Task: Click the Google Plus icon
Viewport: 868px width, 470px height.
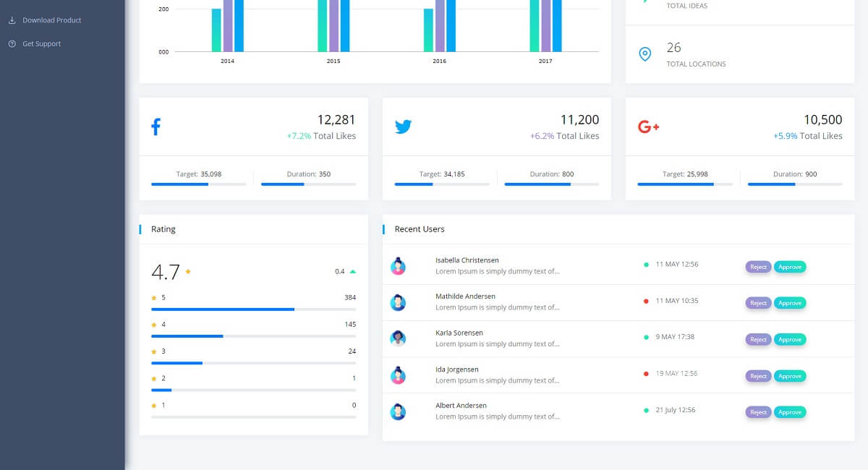Action: pyautogui.click(x=648, y=127)
